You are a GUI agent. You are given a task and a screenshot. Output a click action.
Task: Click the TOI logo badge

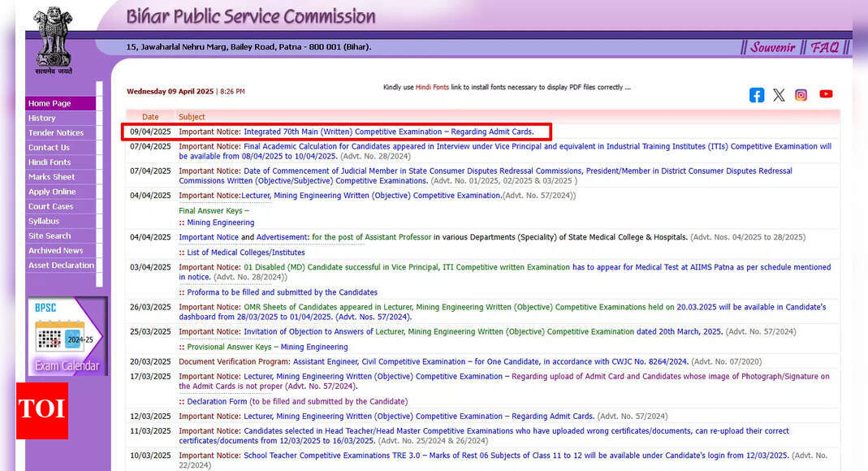[42, 411]
